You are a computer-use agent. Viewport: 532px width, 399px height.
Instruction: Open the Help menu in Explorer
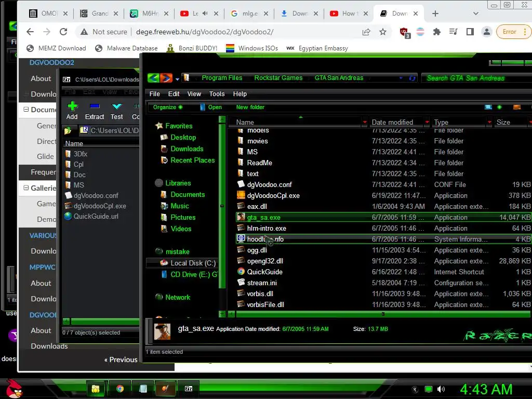pos(240,94)
